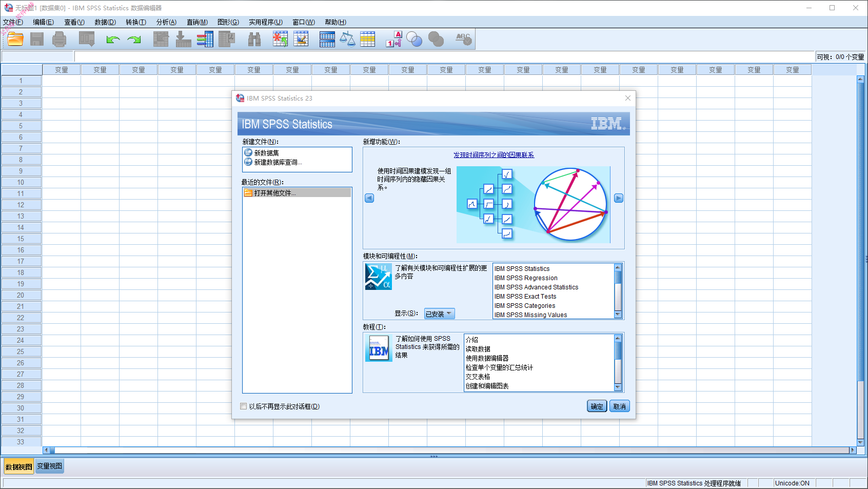Open the 文件 menu
Screen dimensions: 868x489
click(13, 22)
